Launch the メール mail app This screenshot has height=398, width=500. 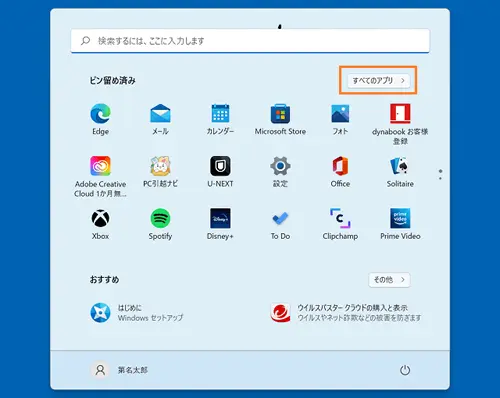coord(160,119)
